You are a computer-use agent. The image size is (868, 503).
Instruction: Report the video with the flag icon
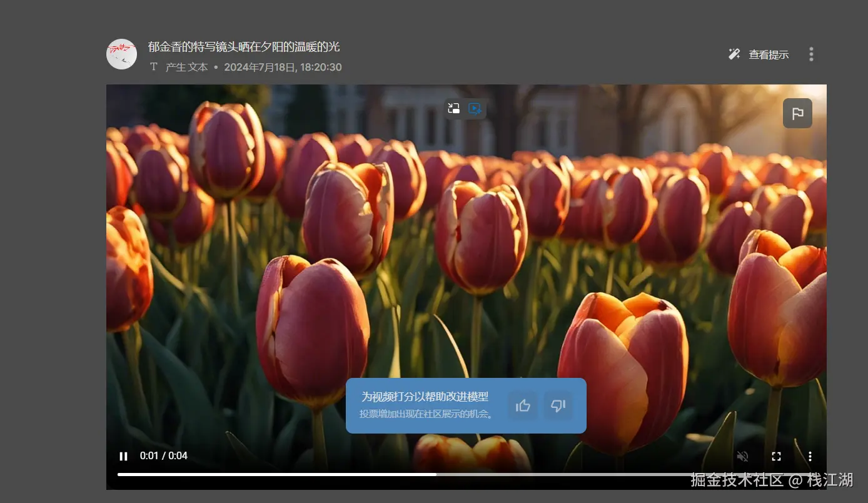click(797, 113)
